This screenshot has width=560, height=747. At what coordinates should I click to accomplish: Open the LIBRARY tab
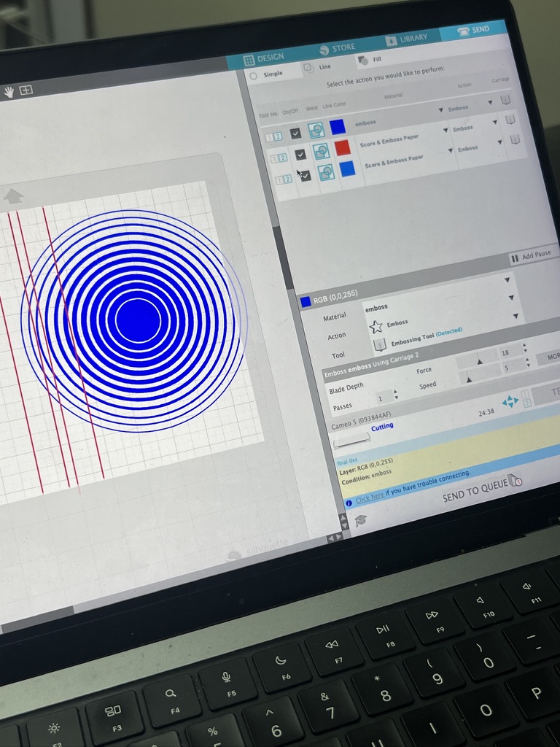coord(407,39)
